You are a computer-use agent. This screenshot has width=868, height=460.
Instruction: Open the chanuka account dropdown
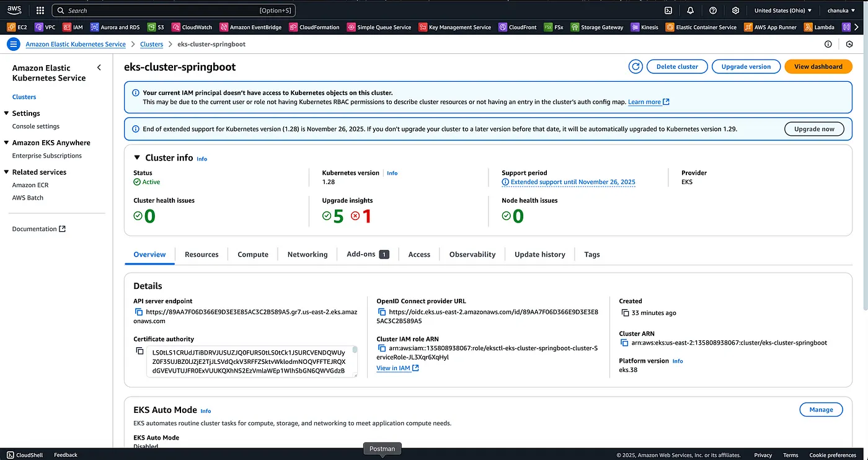click(841, 11)
